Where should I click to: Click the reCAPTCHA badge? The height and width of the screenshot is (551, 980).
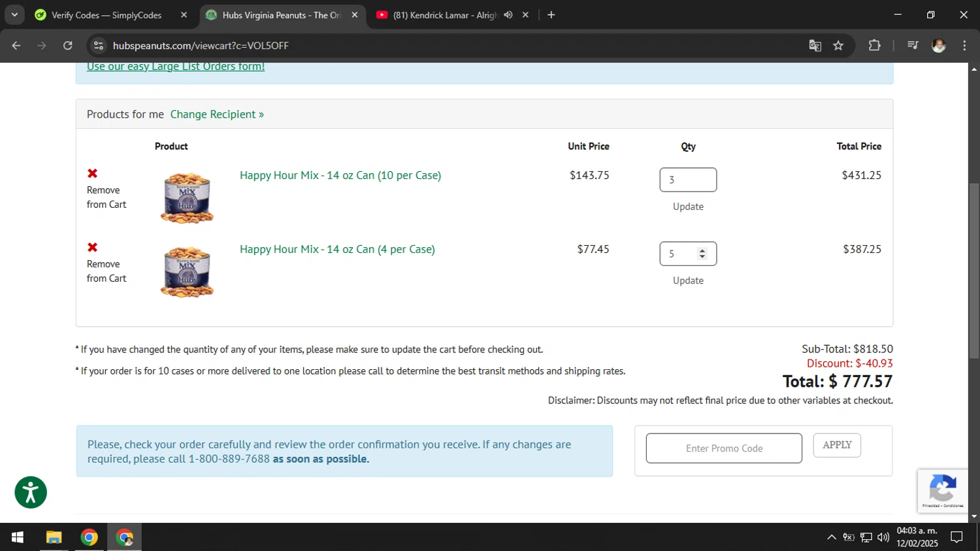(x=942, y=490)
